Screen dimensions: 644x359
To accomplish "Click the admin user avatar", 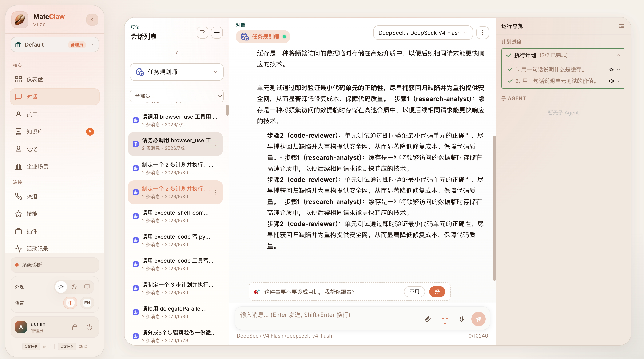I will (21, 327).
